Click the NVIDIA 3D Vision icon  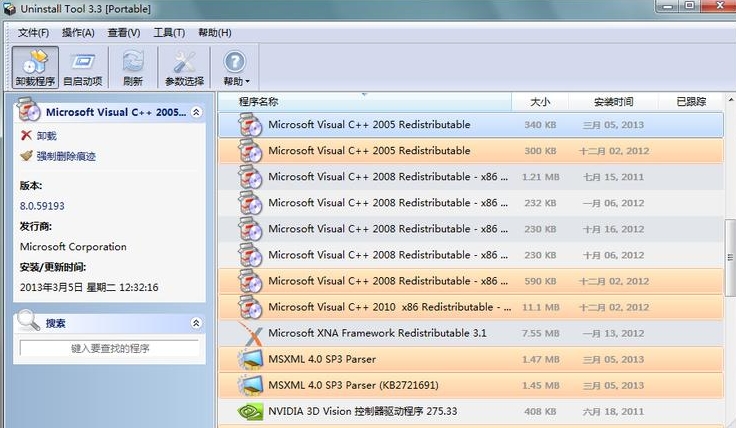tap(250, 412)
